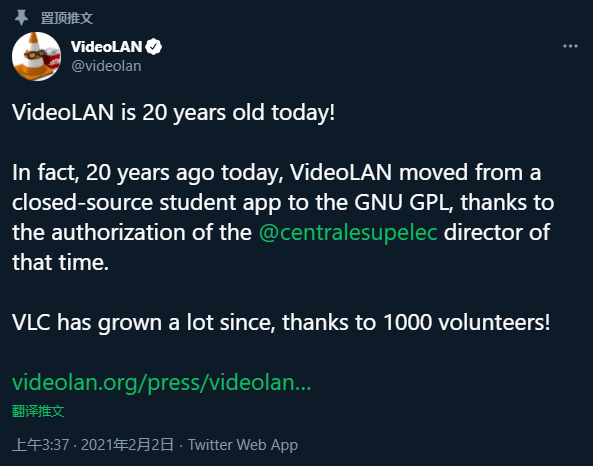Click 翻译推文 to translate the tweet
Screen dimensions: 593x466
click(x=38, y=411)
